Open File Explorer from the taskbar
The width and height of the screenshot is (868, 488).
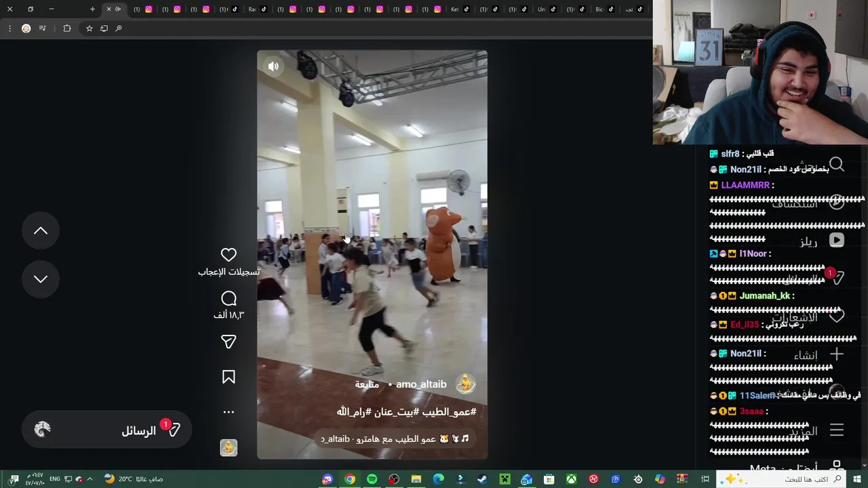point(416,479)
